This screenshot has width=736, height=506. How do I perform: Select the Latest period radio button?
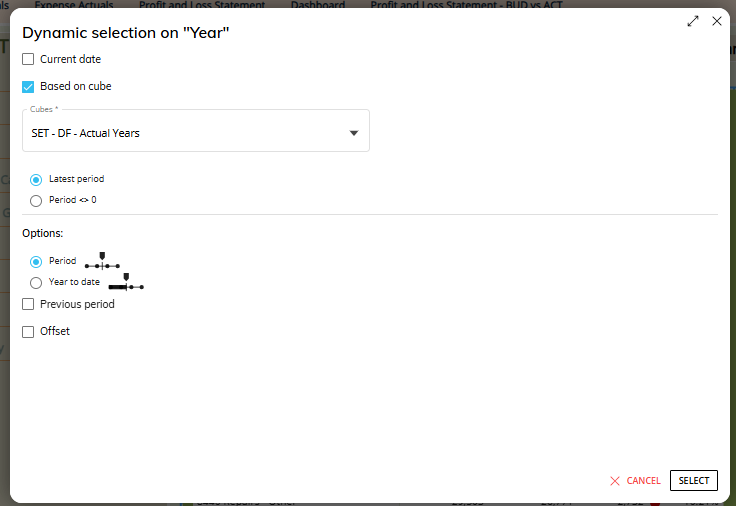[x=36, y=180]
